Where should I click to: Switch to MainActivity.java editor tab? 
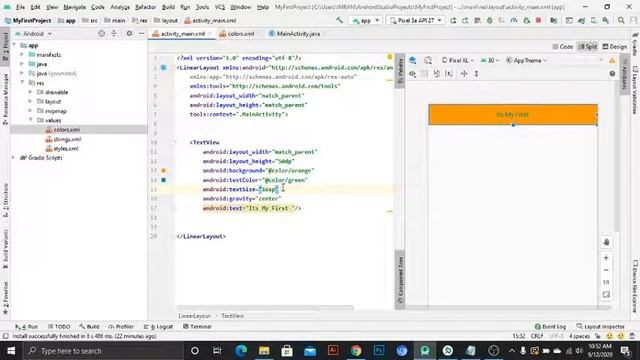point(295,34)
